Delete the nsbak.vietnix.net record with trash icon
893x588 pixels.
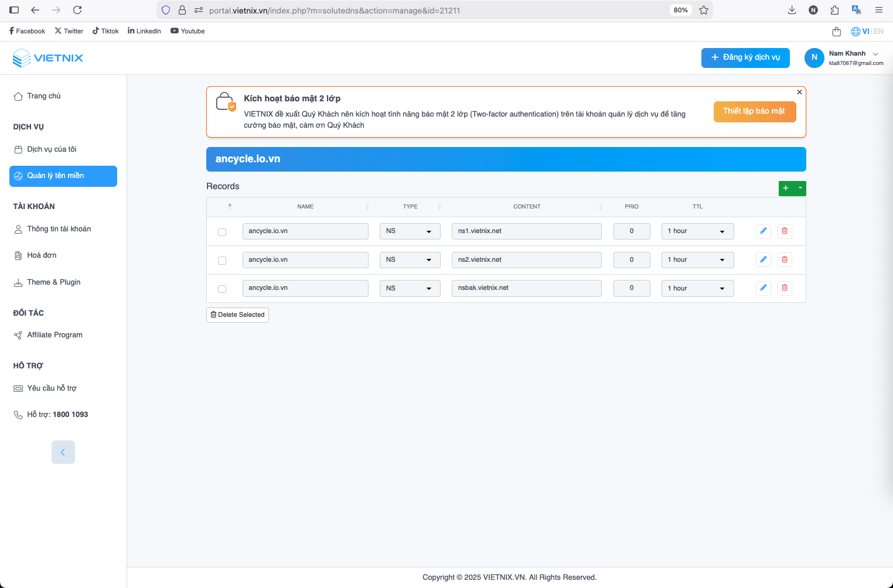coord(785,288)
